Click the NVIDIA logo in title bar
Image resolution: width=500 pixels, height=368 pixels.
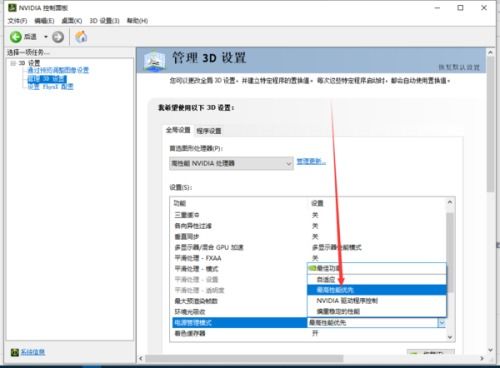click(12, 7)
